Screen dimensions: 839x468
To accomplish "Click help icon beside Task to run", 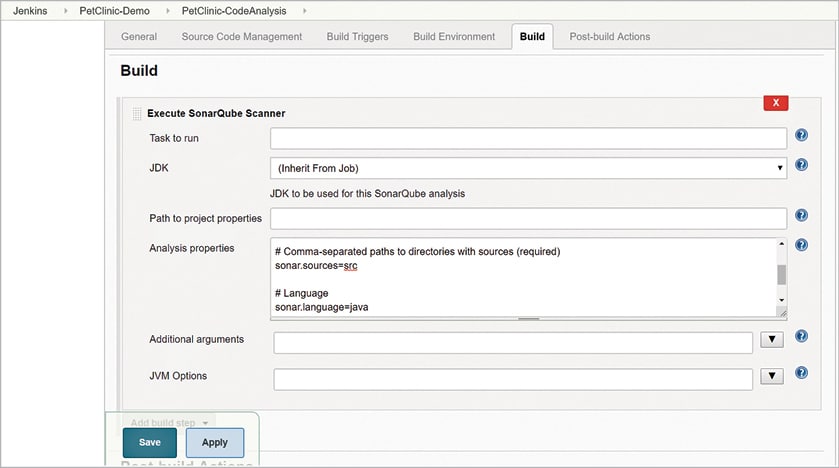I will pos(801,136).
